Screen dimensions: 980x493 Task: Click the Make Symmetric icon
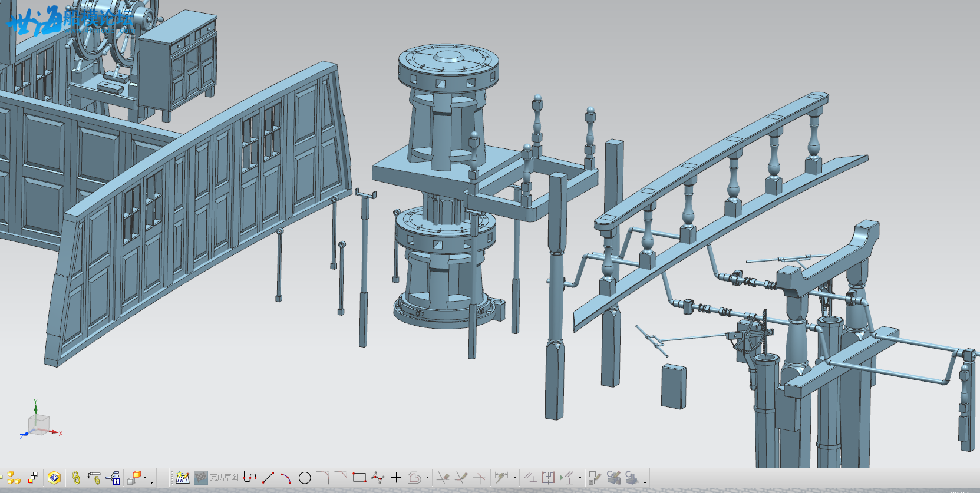tap(549, 478)
